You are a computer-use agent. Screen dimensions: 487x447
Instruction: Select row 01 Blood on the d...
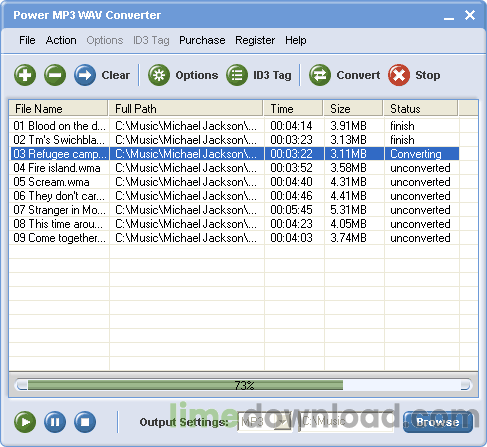(x=234, y=126)
